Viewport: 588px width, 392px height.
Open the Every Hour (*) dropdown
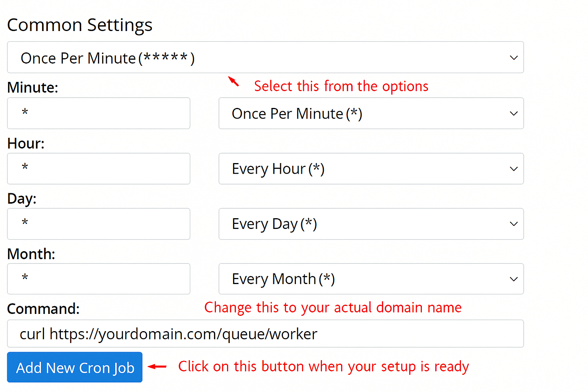coord(371,169)
